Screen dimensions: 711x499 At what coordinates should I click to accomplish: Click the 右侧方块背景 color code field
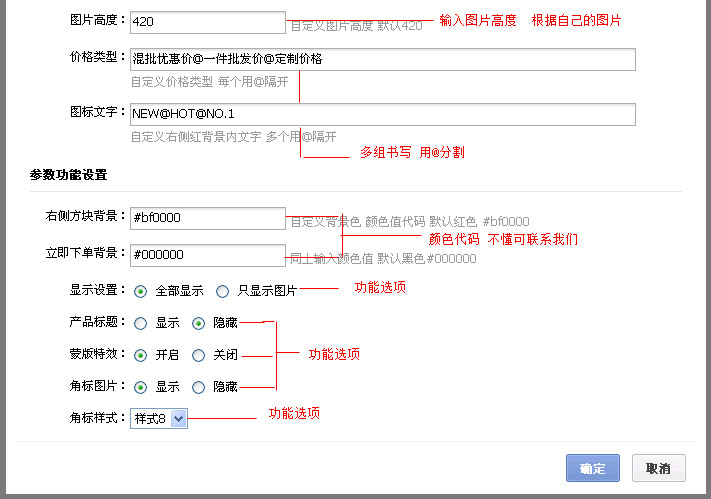[x=207, y=217]
